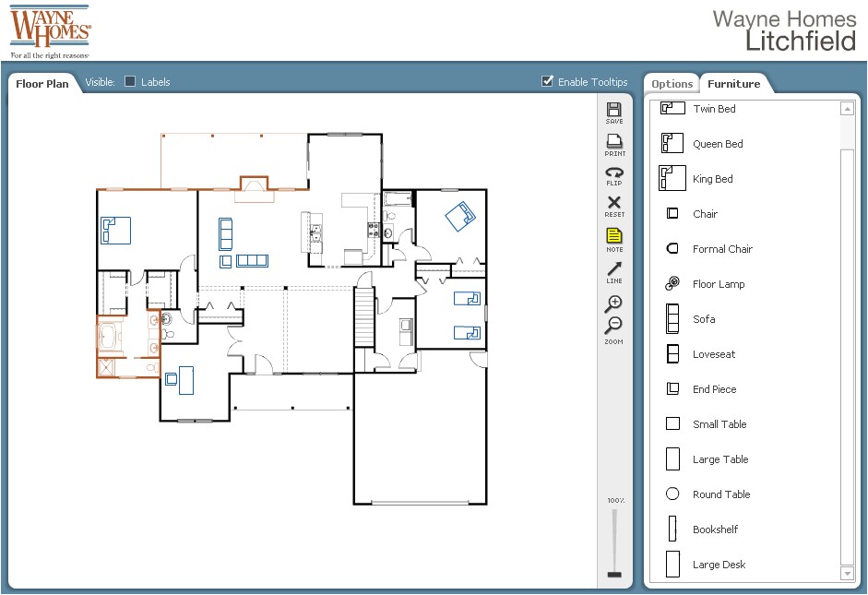
Task: Place a Round Table from the list
Action: 672,494
